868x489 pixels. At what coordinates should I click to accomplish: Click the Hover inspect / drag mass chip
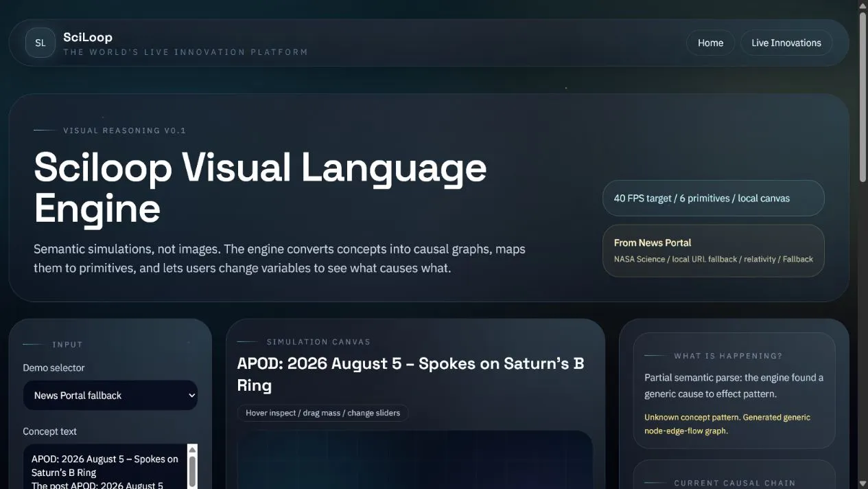tap(323, 413)
